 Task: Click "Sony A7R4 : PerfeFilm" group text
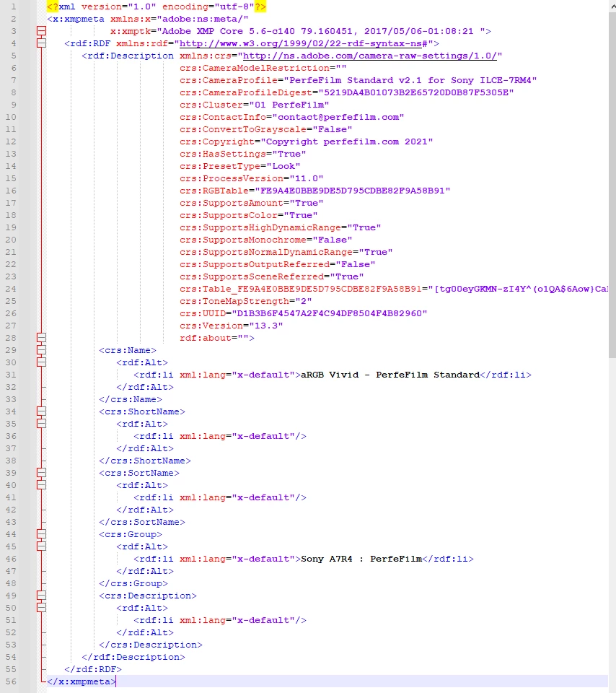[x=361, y=559]
